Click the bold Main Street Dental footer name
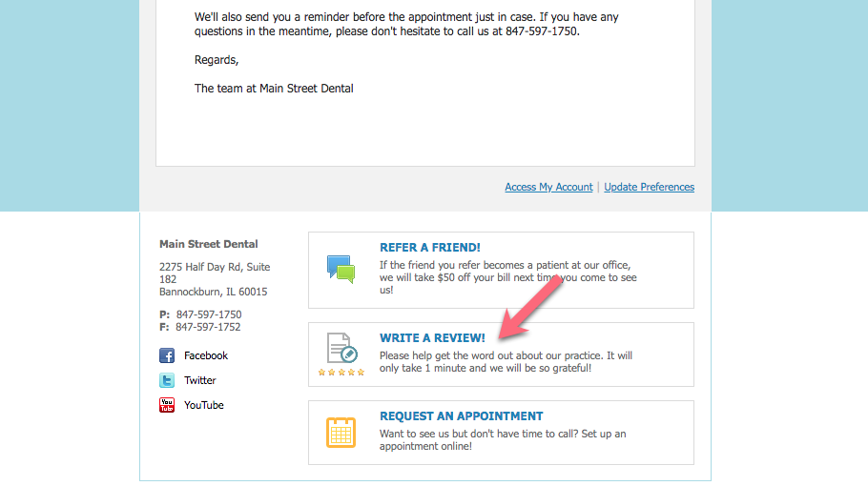Image resolution: width=868 pixels, height=486 pixels. (208, 244)
